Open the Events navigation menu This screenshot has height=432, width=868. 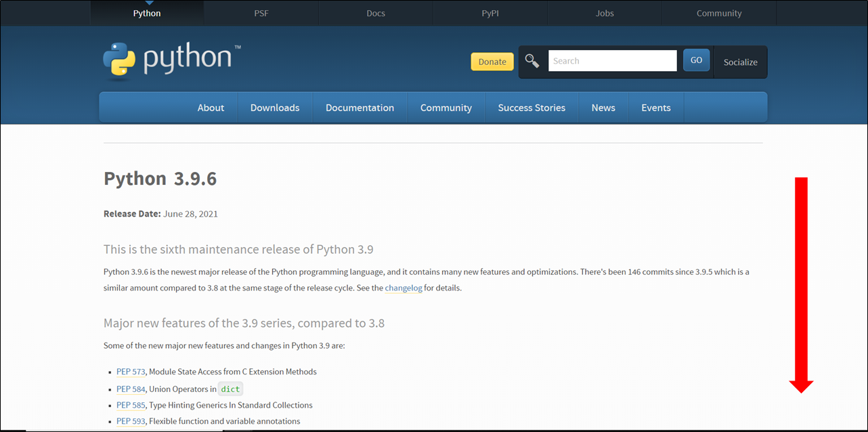[x=656, y=108]
